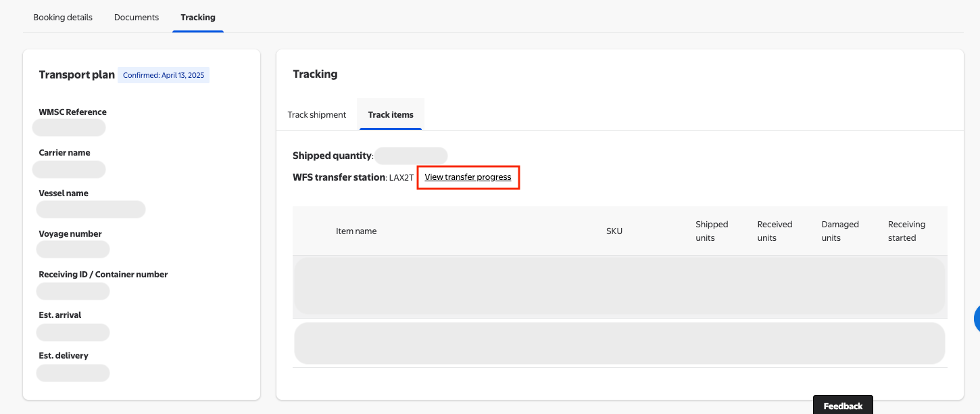Click the Receiving started column header

[906, 231]
